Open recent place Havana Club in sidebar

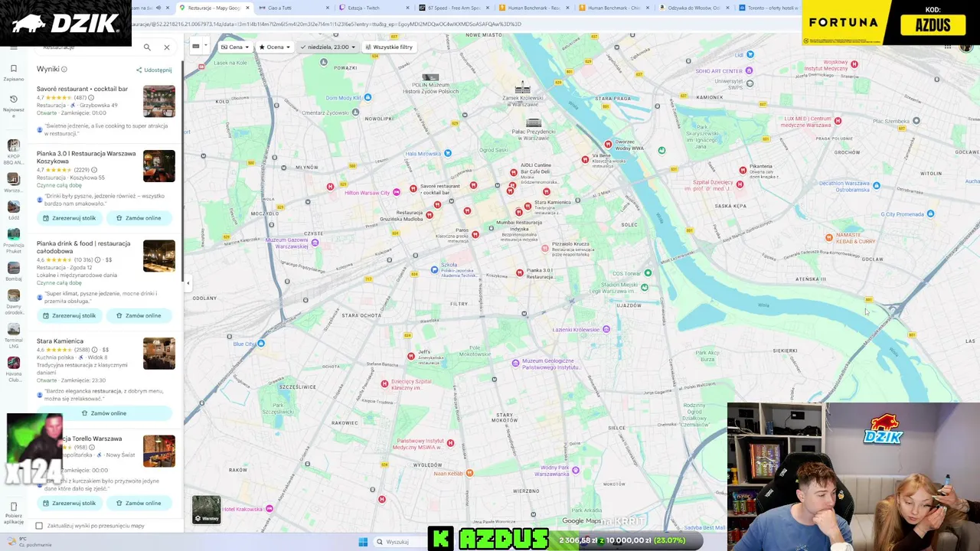click(x=13, y=361)
